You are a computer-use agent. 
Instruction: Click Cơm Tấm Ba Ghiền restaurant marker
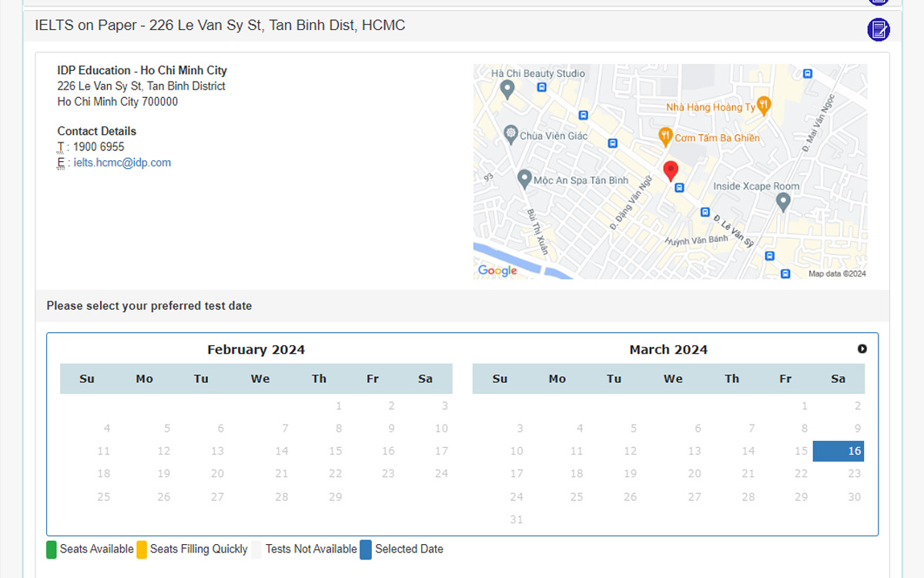[x=666, y=137]
